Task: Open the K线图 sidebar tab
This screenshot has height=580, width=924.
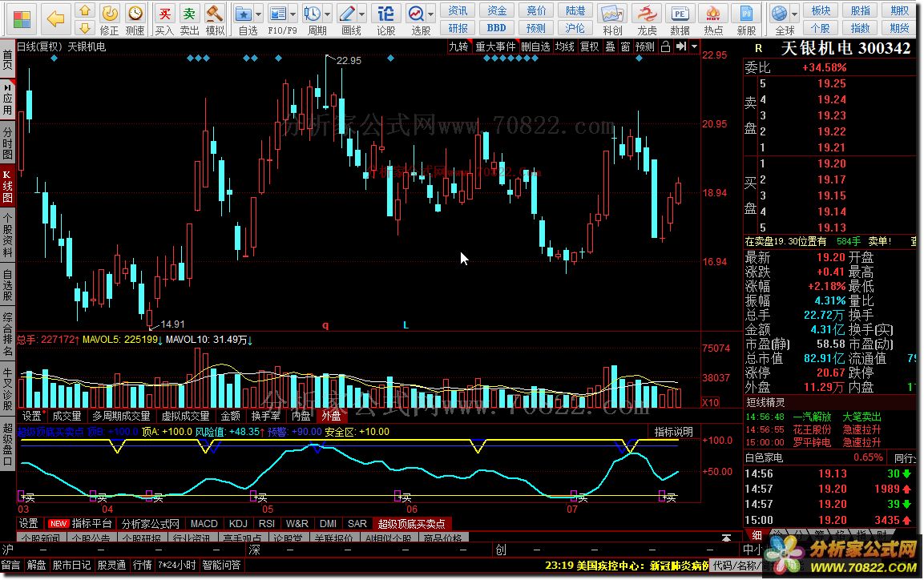Action: coord(8,186)
